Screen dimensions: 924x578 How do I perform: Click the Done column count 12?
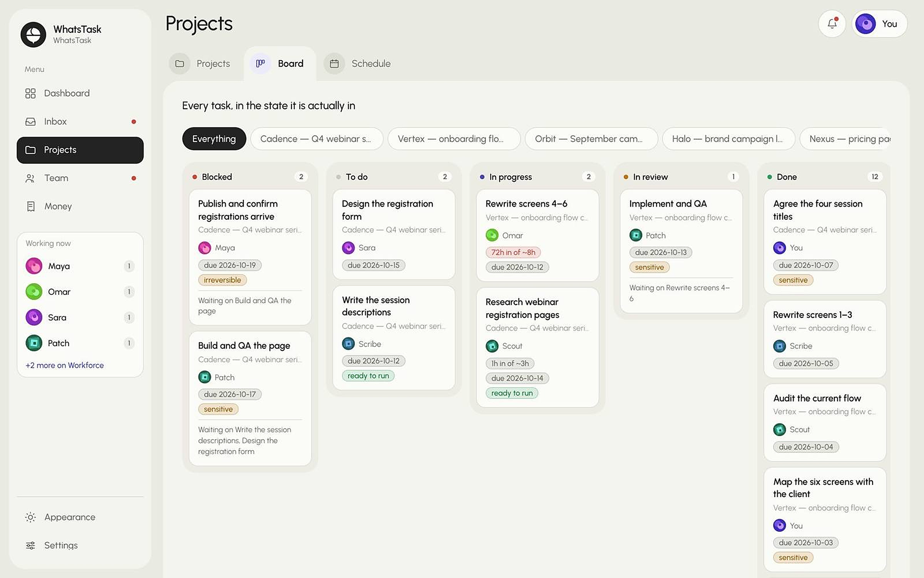click(x=875, y=176)
